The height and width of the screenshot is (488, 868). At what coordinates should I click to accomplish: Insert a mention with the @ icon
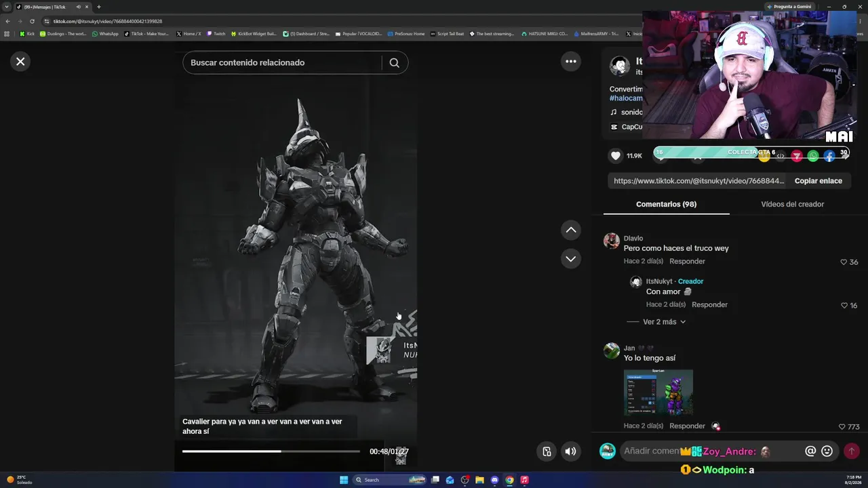tap(810, 451)
